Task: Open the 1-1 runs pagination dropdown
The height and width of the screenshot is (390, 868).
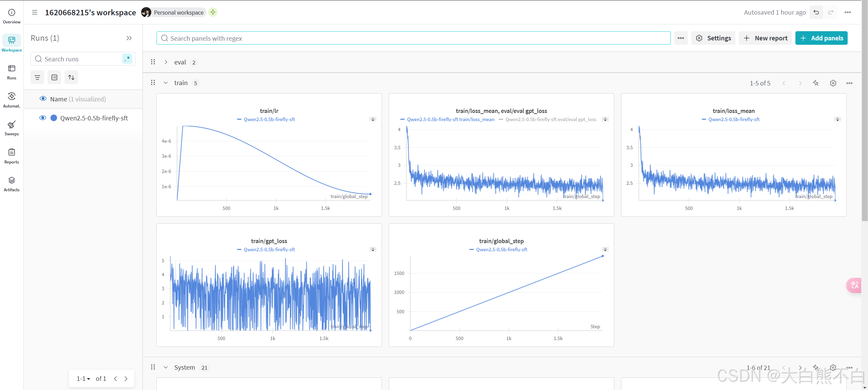Action: pos(83,378)
